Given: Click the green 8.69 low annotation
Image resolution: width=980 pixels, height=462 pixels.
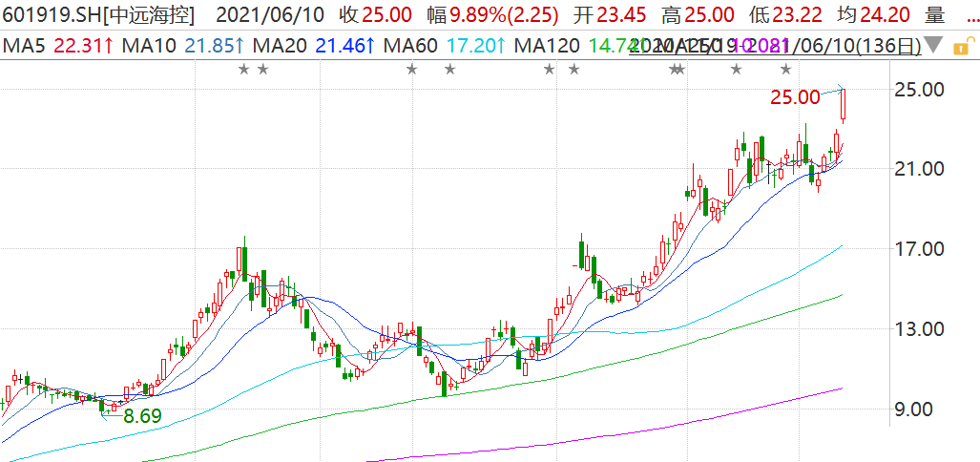Looking at the screenshot, I should click(x=142, y=416).
